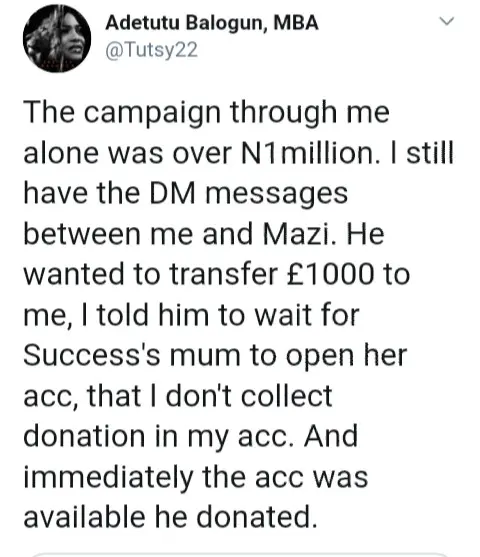The image size is (480, 557).
Task: Open Adetutu Balogun's profile picture
Action: (x=57, y=38)
